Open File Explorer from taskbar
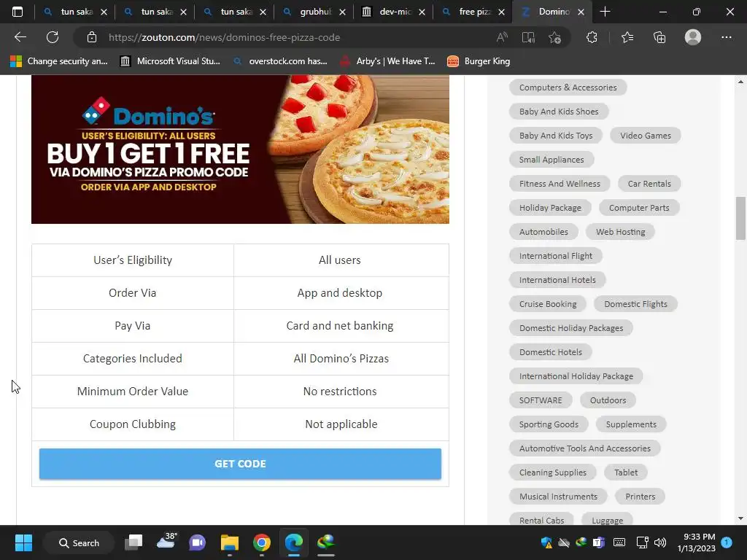Viewport: 747px width, 560px height. tap(229, 542)
